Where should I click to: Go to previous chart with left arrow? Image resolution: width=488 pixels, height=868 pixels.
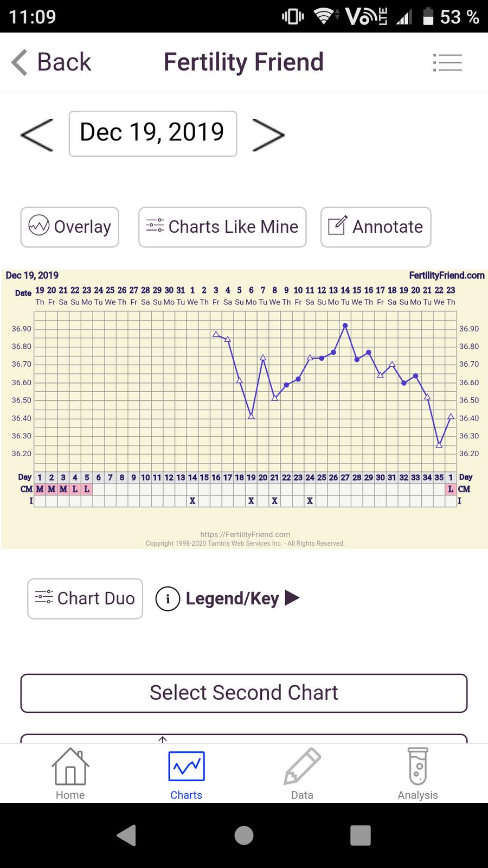point(37,135)
